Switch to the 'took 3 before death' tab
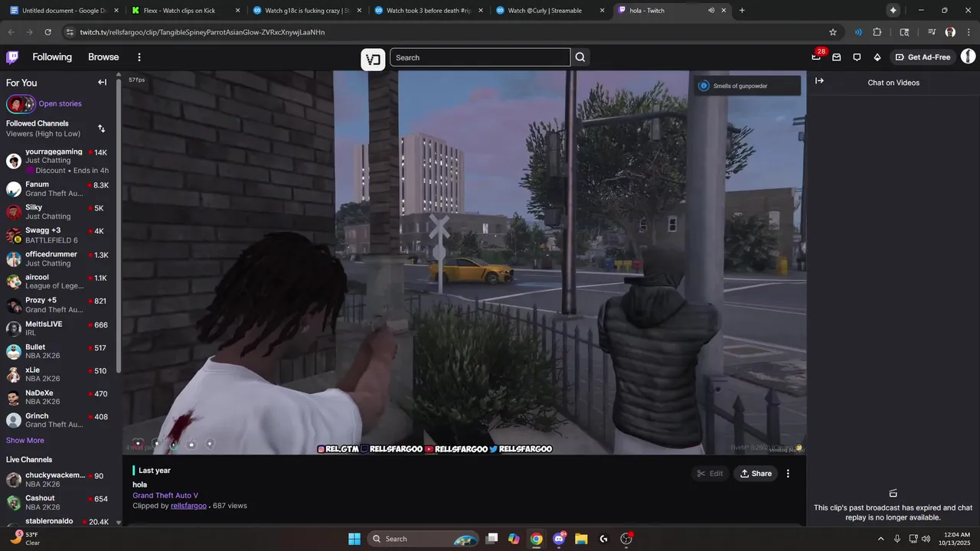Screen dimensions: 980x551 click(x=428, y=11)
